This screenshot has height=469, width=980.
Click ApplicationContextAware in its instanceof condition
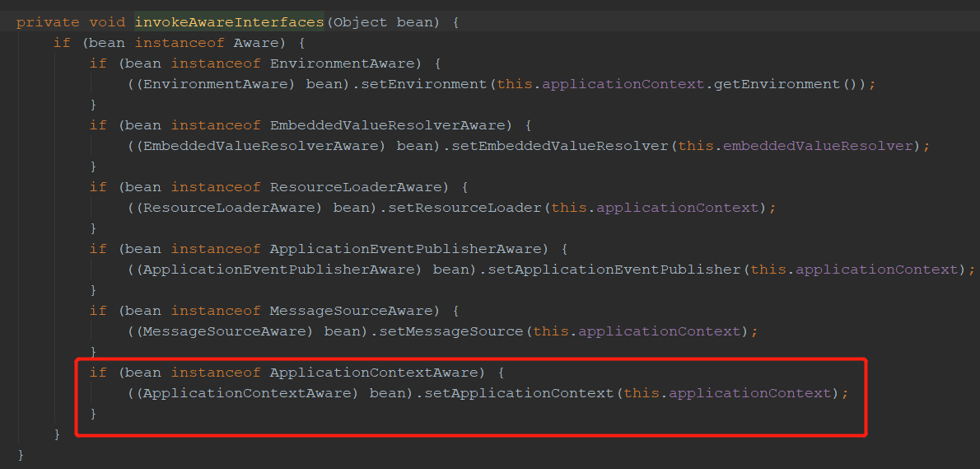[x=374, y=373]
